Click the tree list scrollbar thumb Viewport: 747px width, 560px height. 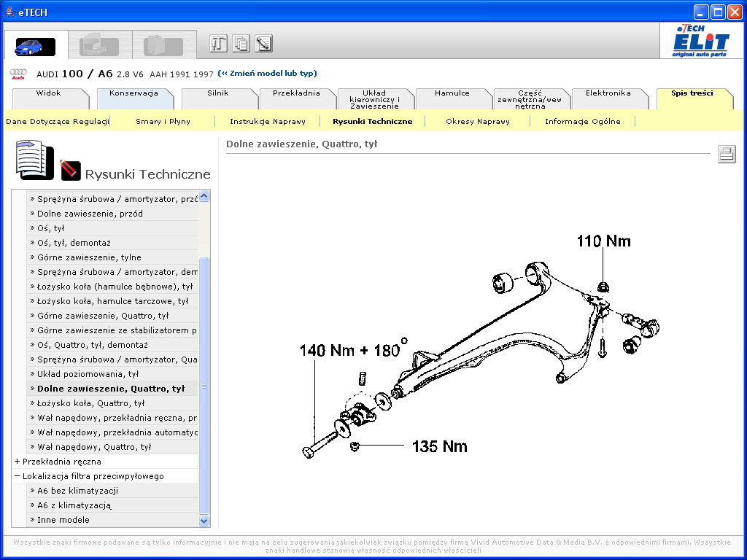click(x=204, y=386)
